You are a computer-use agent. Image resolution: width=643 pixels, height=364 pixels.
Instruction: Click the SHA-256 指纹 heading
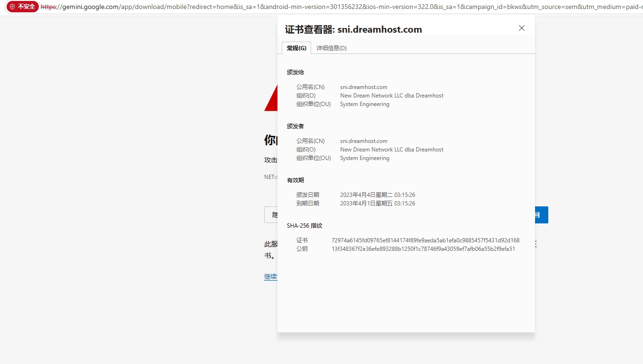(304, 226)
